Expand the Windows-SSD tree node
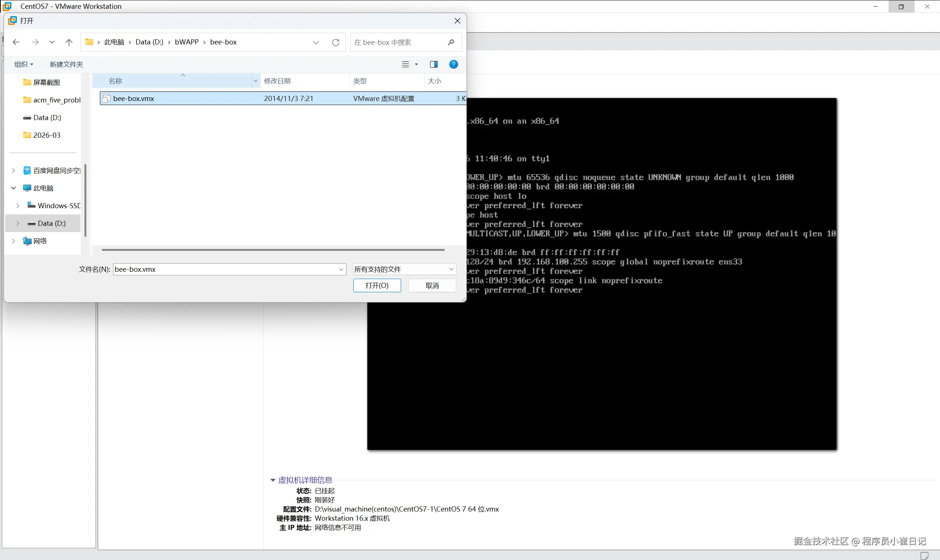Screen dimensions: 940x560 click(x=18, y=206)
